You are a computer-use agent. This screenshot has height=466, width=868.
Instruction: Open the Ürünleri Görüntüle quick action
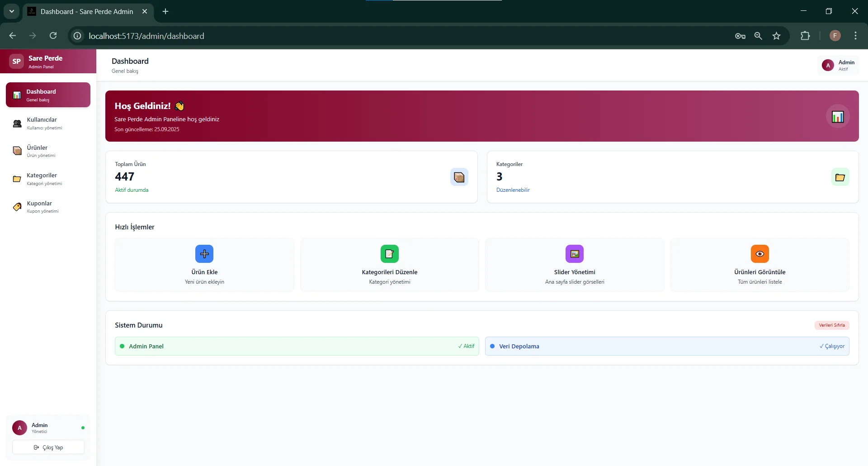click(760, 265)
